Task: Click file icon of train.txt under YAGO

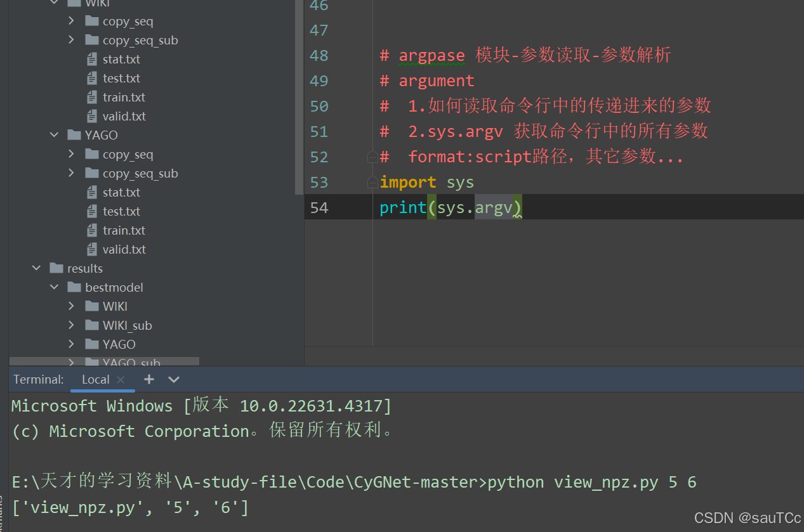Action: 92,230
